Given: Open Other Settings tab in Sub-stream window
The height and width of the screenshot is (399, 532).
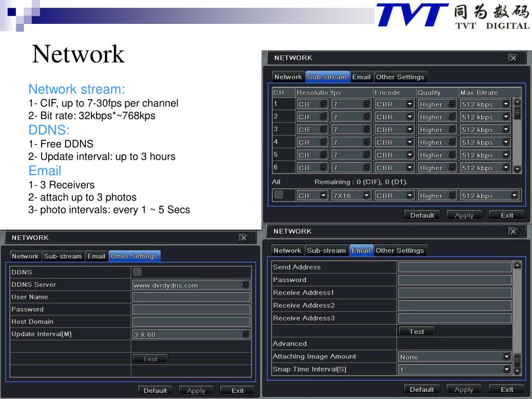Looking at the screenshot, I should point(400,77).
